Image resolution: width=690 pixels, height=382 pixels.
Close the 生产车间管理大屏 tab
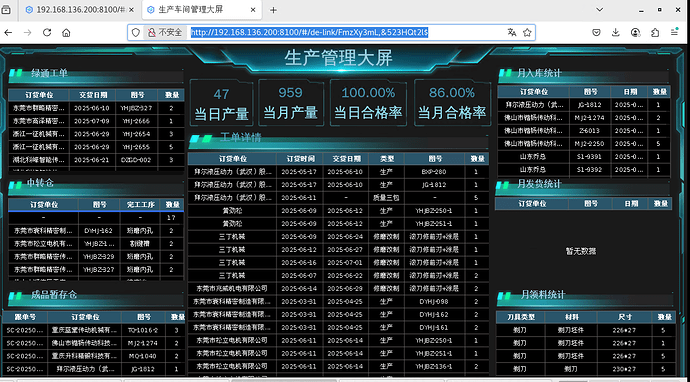click(253, 10)
